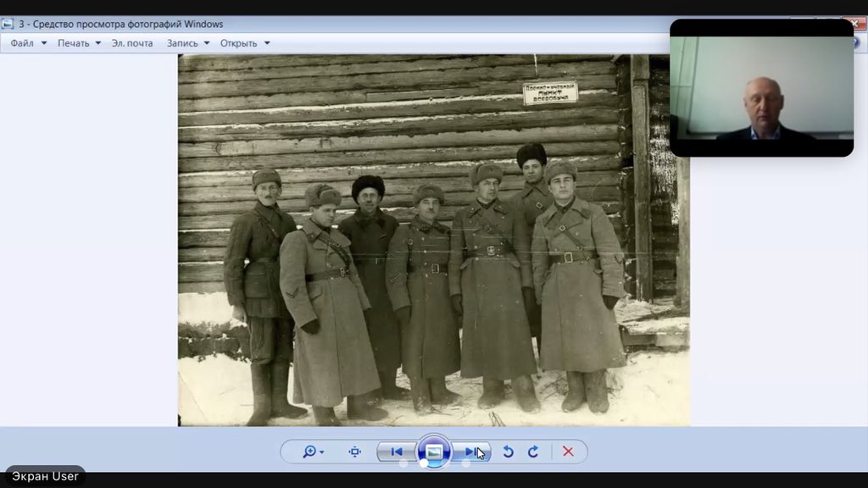Open the Файл menu
Image resolution: width=868 pixels, height=488 pixels.
coord(21,43)
